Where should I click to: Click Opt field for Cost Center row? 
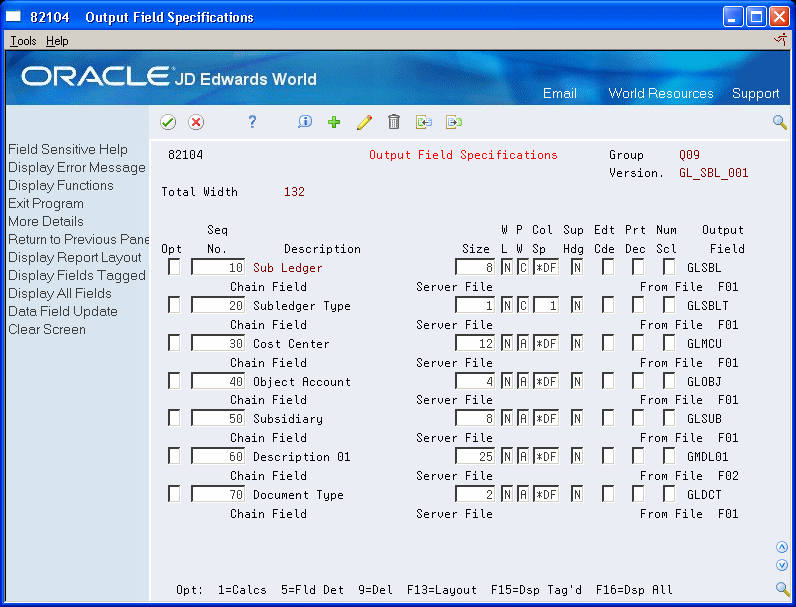click(174, 343)
